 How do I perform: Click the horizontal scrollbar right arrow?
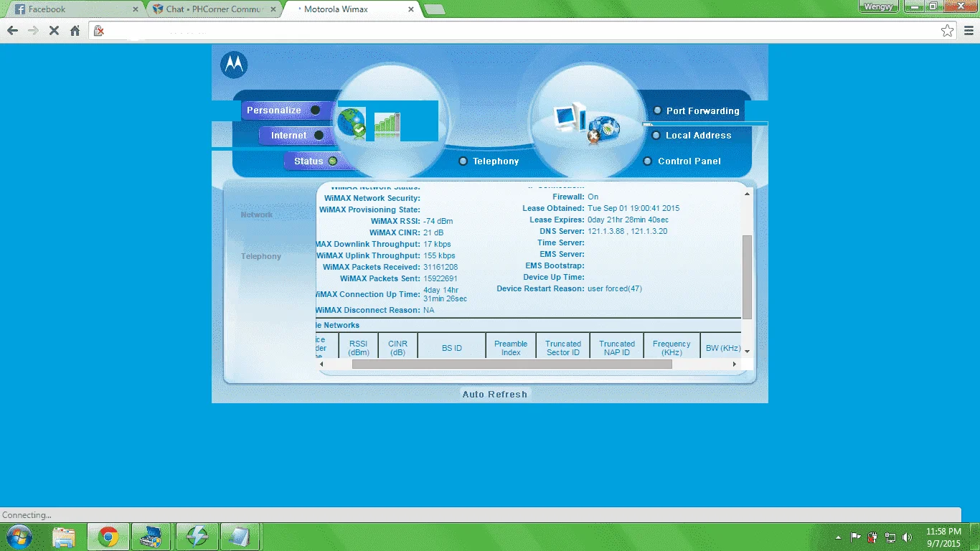[x=735, y=364]
